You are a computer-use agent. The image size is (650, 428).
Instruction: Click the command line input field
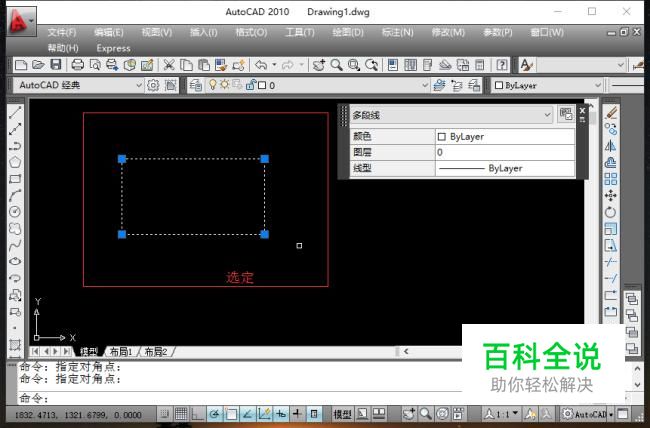coord(240,398)
